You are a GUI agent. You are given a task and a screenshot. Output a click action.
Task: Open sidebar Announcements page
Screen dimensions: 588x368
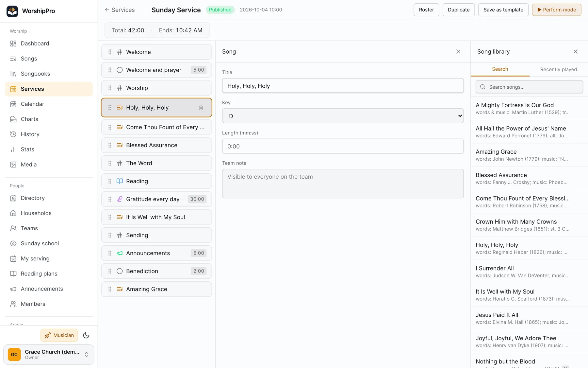[x=49, y=289]
